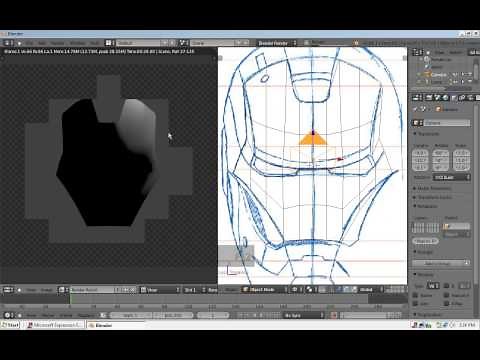The height and width of the screenshot is (360, 480).
Task: Click the timeline End frame field
Action: tap(173, 315)
